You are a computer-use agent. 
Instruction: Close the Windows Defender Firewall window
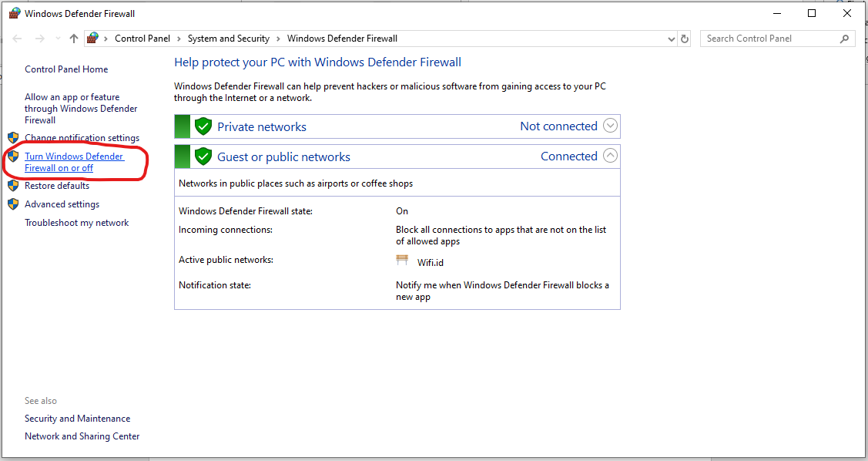point(847,13)
